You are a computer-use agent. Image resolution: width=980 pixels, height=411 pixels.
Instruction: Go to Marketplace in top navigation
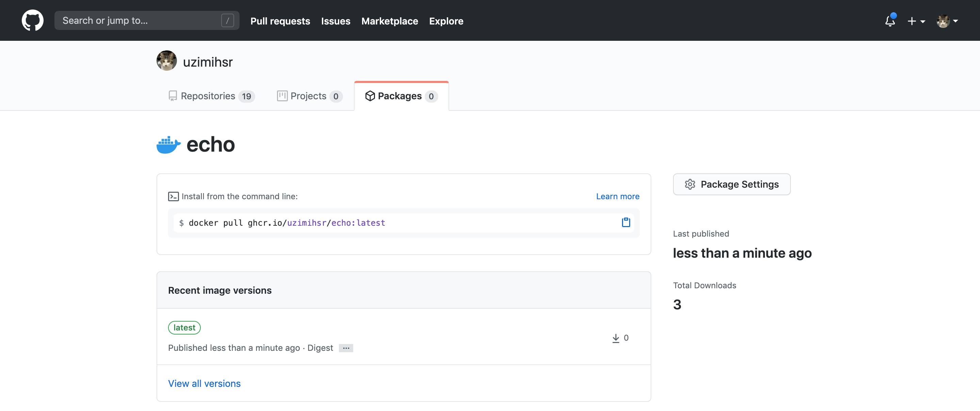coord(390,21)
